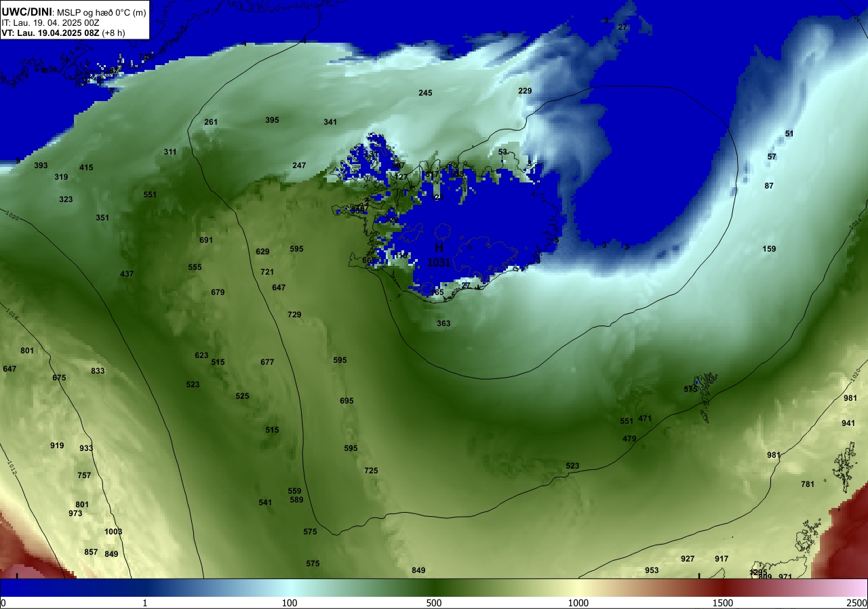The height and width of the screenshot is (609, 868).
Task: Click the 525 height value
Action: pos(242,396)
